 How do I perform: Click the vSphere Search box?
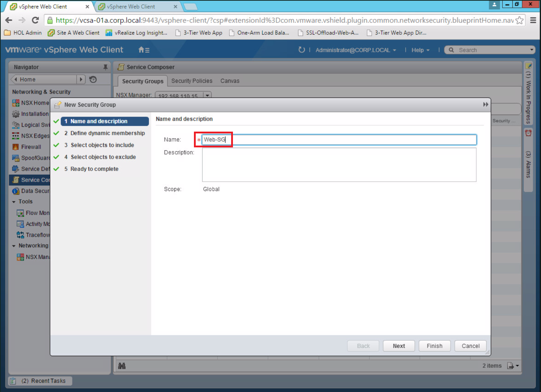point(489,50)
